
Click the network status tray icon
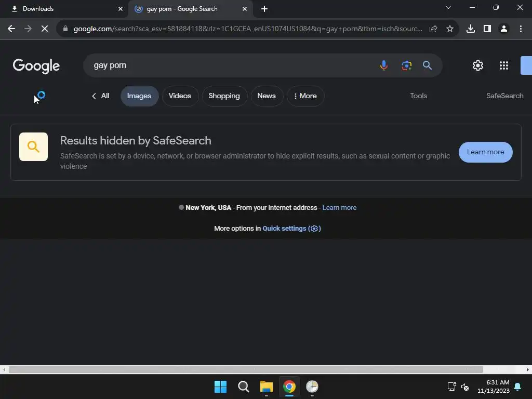click(x=451, y=387)
